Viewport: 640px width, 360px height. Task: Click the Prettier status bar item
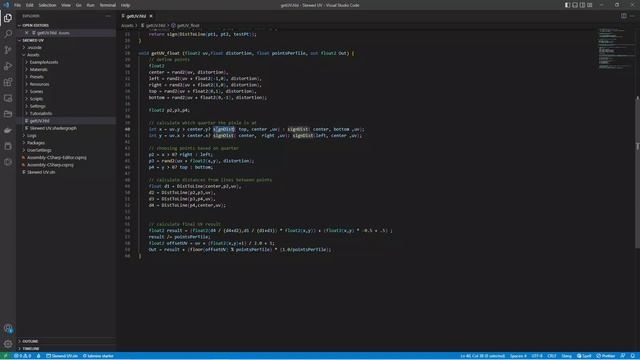click(606, 356)
